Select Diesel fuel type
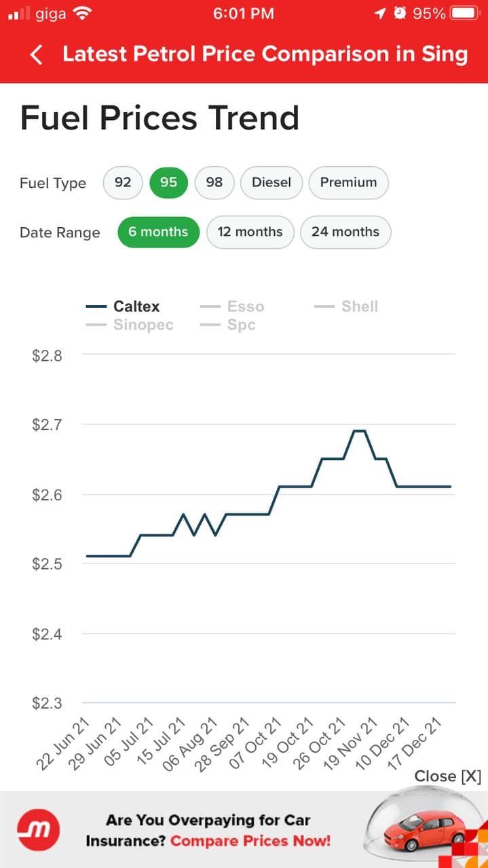 pos(271,182)
